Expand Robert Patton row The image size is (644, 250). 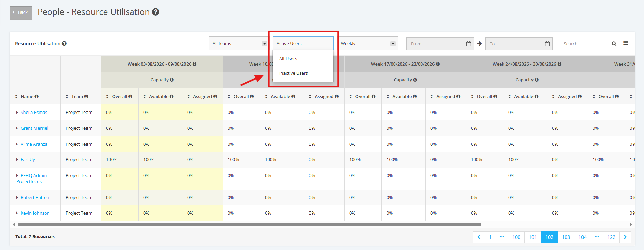pyautogui.click(x=17, y=198)
